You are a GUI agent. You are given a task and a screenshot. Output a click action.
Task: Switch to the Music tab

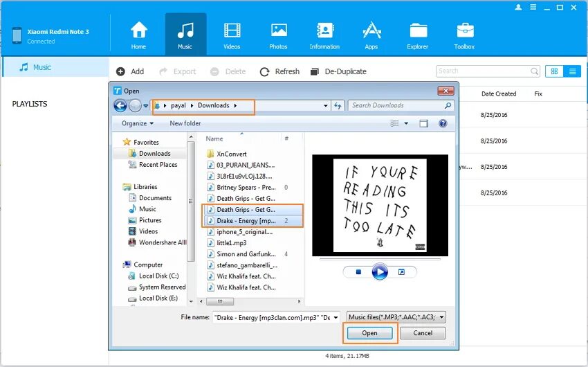[185, 35]
